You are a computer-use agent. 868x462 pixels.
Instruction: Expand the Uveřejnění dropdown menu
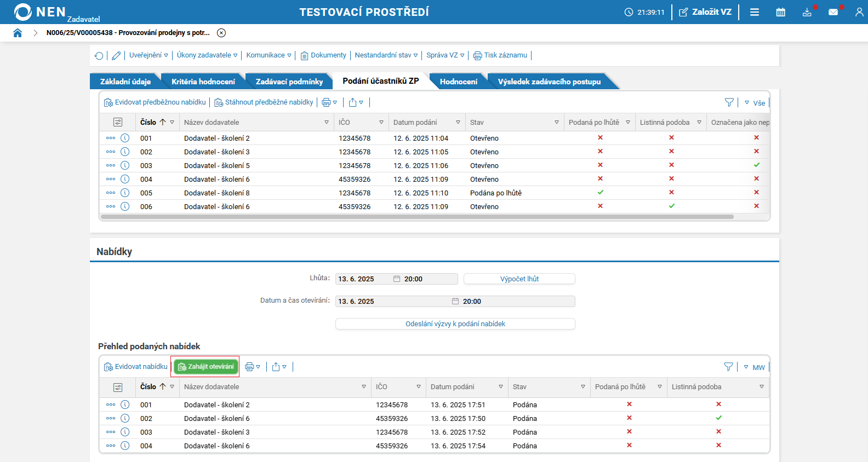[149, 55]
